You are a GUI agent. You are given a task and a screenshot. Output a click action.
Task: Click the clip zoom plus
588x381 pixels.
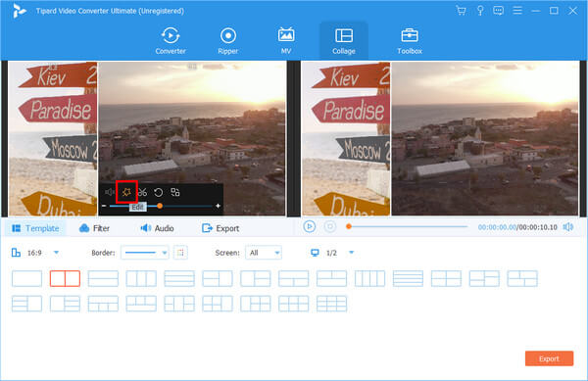pos(218,206)
